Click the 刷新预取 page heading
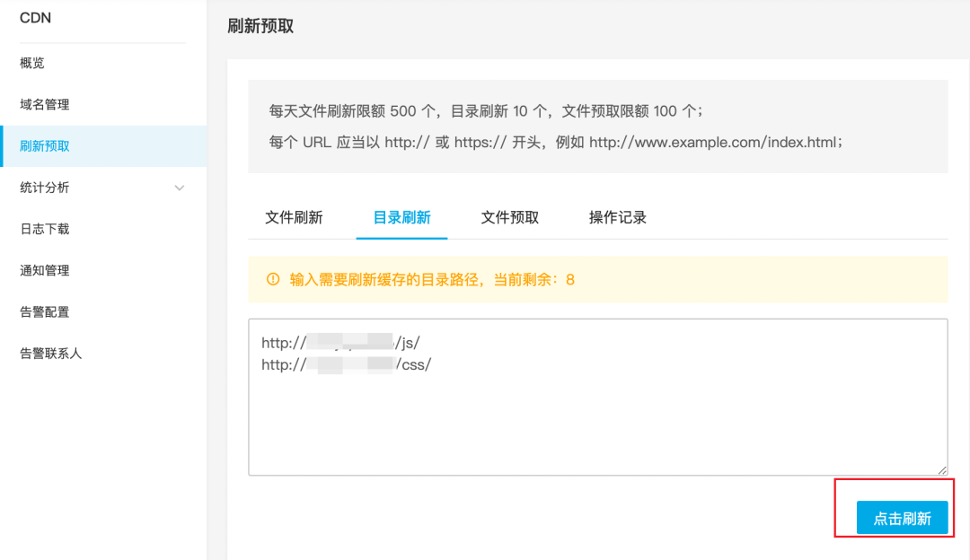The width and height of the screenshot is (970, 560). tap(260, 26)
